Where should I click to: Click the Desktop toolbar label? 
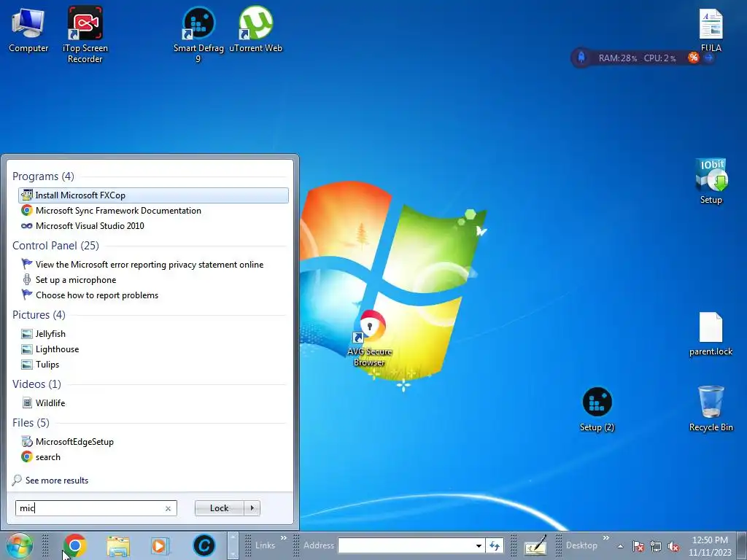click(581, 545)
